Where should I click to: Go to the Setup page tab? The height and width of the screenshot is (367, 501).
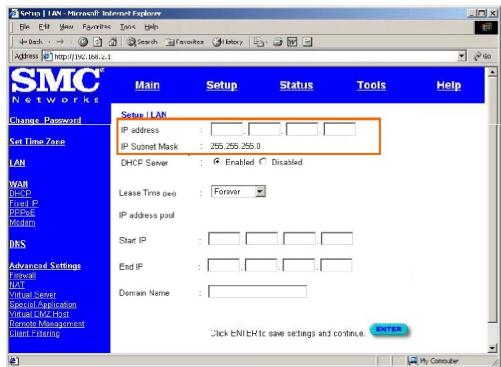(x=222, y=85)
